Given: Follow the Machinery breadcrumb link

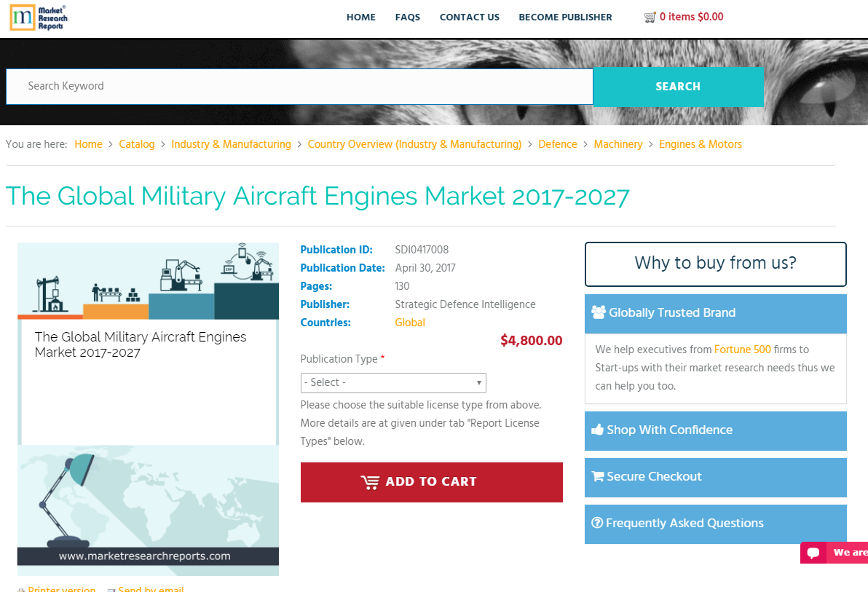Looking at the screenshot, I should (x=618, y=144).
